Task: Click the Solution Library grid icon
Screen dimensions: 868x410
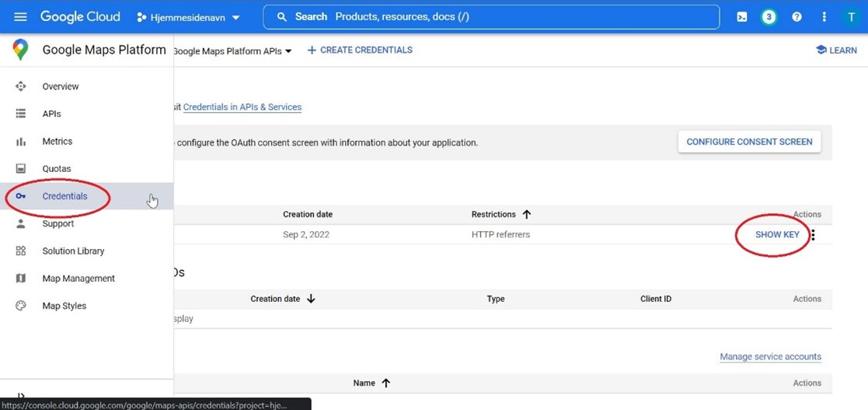Action: pos(21,251)
